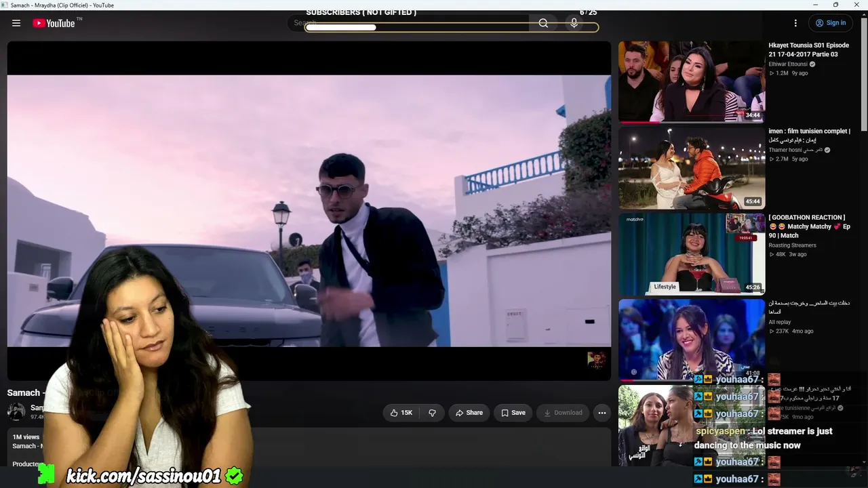The height and width of the screenshot is (488, 868).
Task: Click the channel watermark in video corner
Action: 596,360
